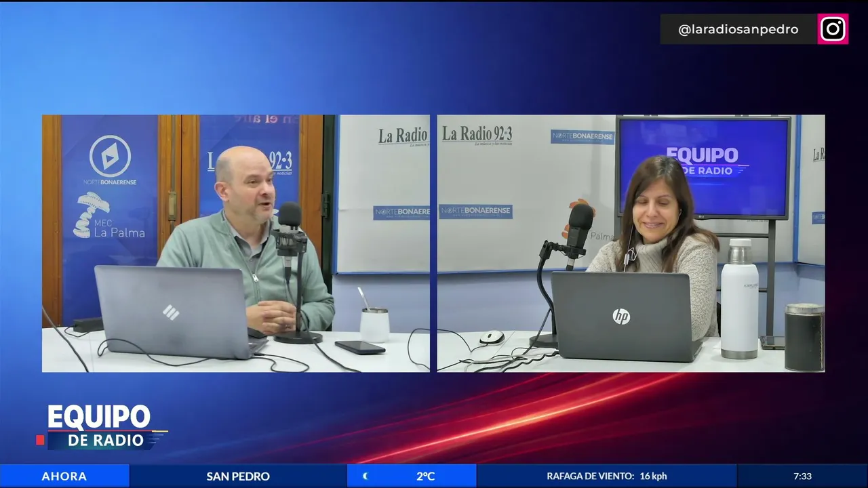Viewport: 868px width, 488px height.
Task: Click the HP logo on the laptop
Action: pos(621,316)
